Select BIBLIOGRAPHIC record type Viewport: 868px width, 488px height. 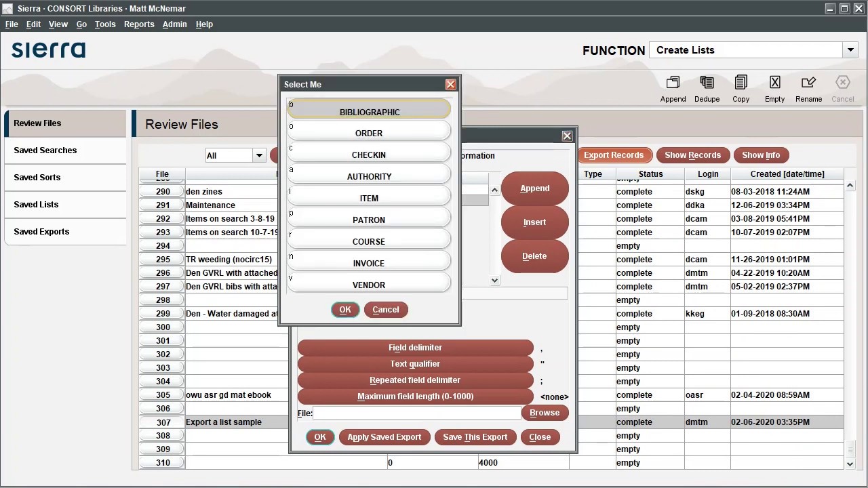[x=369, y=109]
